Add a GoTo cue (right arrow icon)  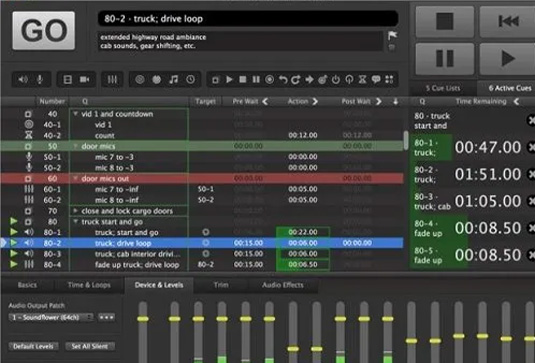(309, 80)
